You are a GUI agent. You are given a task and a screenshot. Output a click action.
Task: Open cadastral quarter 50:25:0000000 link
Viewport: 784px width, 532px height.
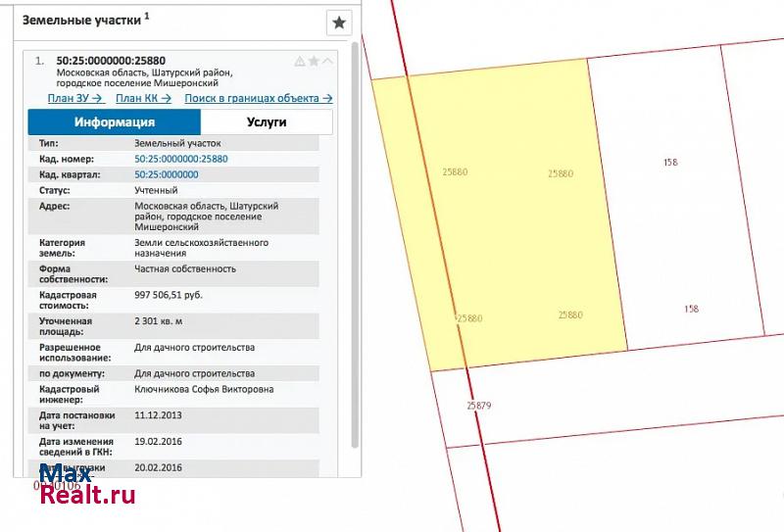point(166,174)
